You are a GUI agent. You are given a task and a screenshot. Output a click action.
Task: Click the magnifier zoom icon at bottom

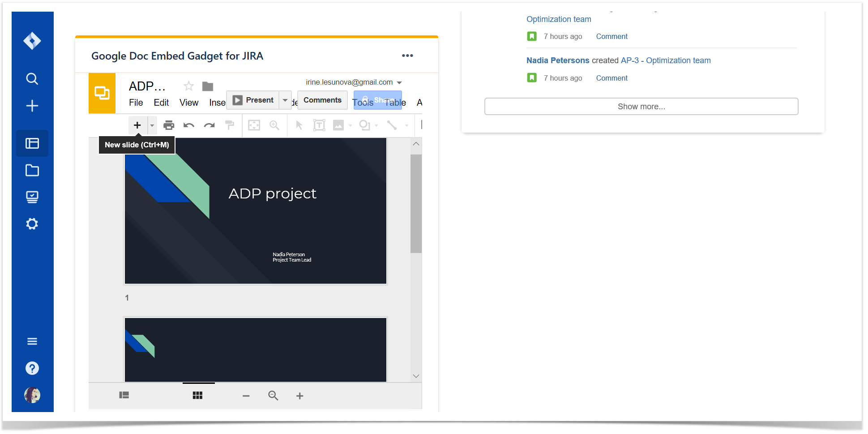click(x=273, y=395)
